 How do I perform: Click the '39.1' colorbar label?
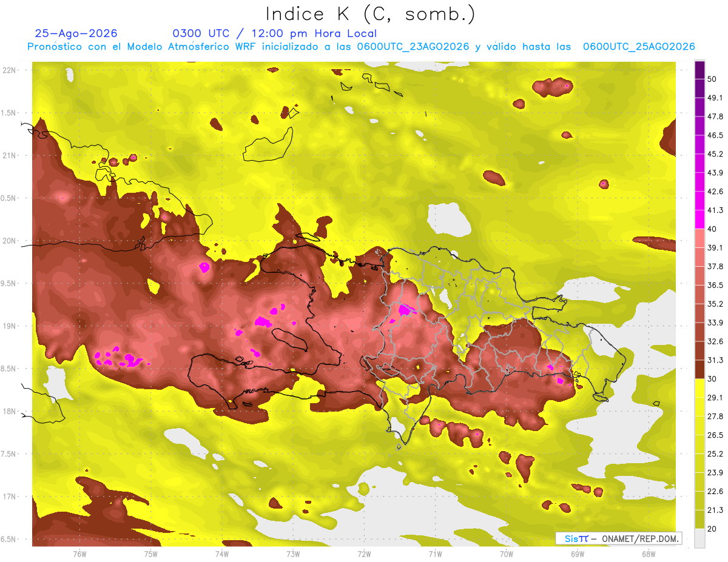click(715, 247)
